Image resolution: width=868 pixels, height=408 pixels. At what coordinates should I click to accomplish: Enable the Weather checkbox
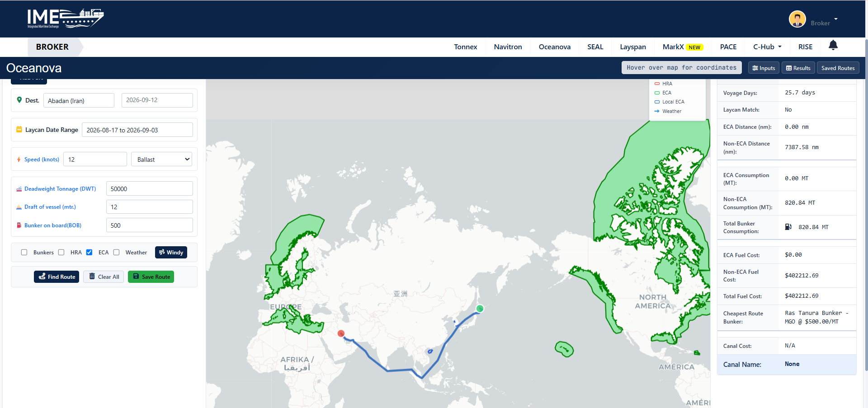[116, 252]
